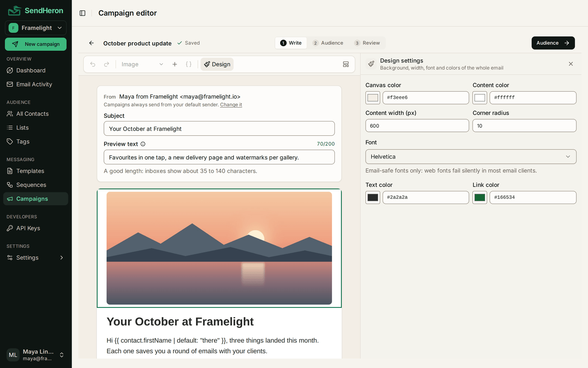Go back using the left arrow
This screenshot has height=368, width=588.
pyautogui.click(x=91, y=43)
